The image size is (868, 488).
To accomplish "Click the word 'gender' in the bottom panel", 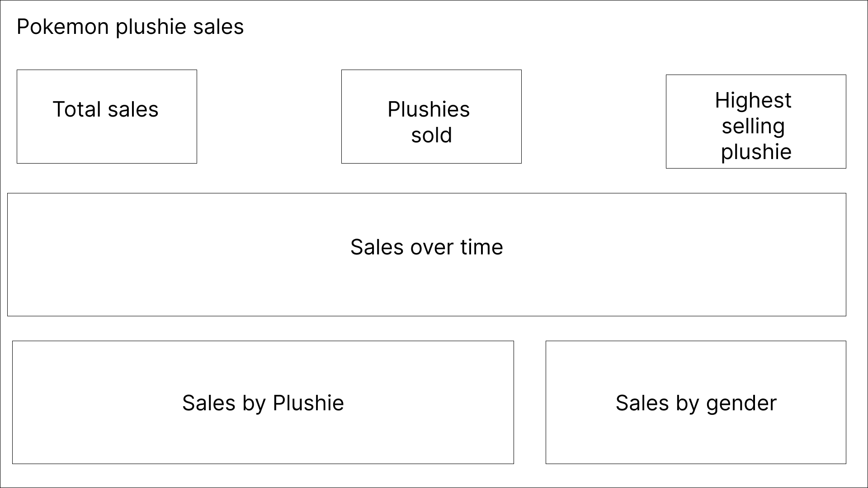I will pos(741,403).
